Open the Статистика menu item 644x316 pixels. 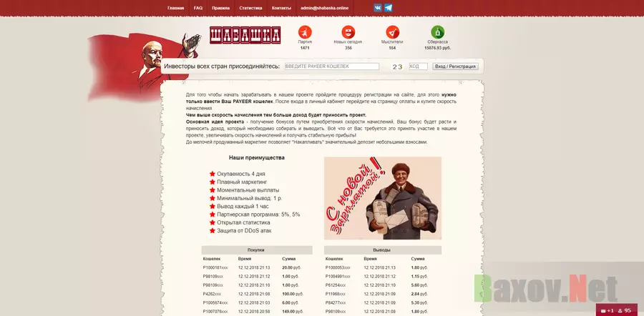[250, 8]
